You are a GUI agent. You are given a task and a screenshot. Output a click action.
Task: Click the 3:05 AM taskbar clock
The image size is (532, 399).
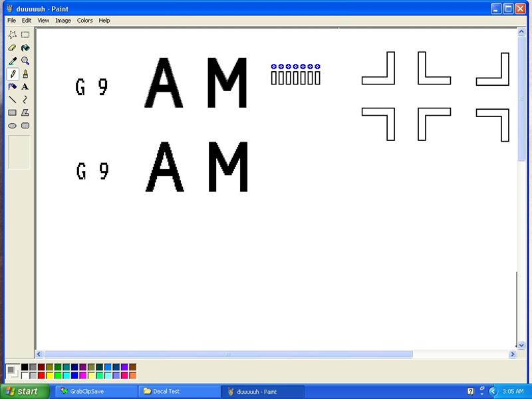pos(513,392)
